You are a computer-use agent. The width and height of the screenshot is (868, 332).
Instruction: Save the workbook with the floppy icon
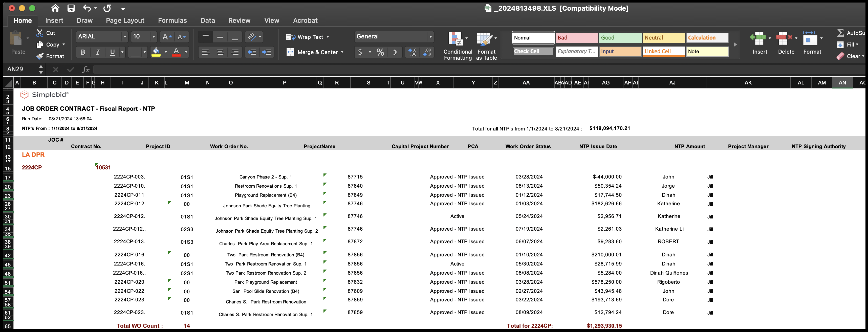(71, 8)
